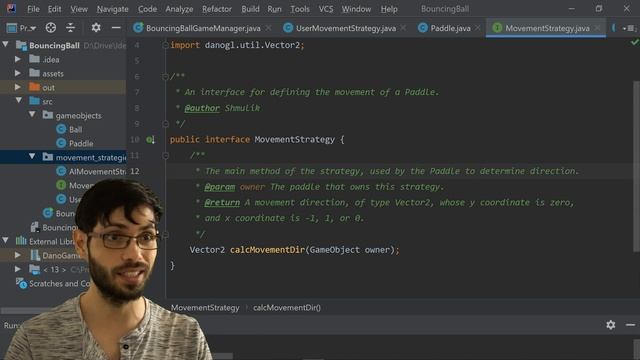Click the MovementStrategy interface name in code
Viewport: 640px width, 360px height.
tap(295, 140)
